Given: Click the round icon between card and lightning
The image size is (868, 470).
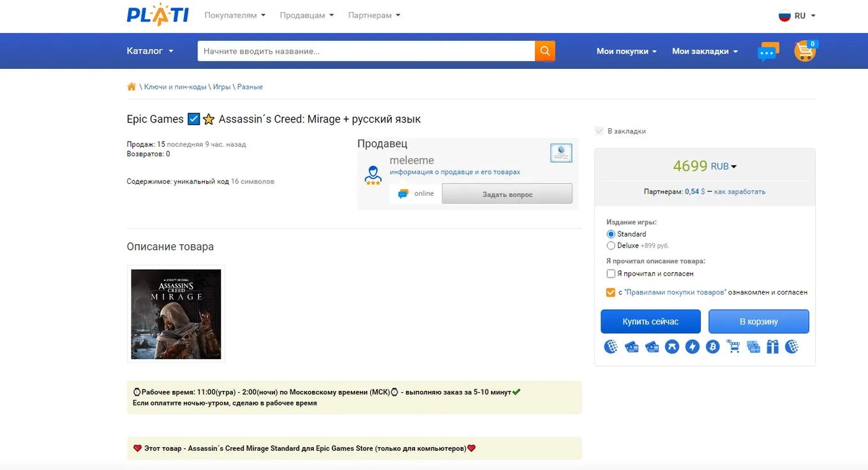Looking at the screenshot, I should tap(672, 347).
